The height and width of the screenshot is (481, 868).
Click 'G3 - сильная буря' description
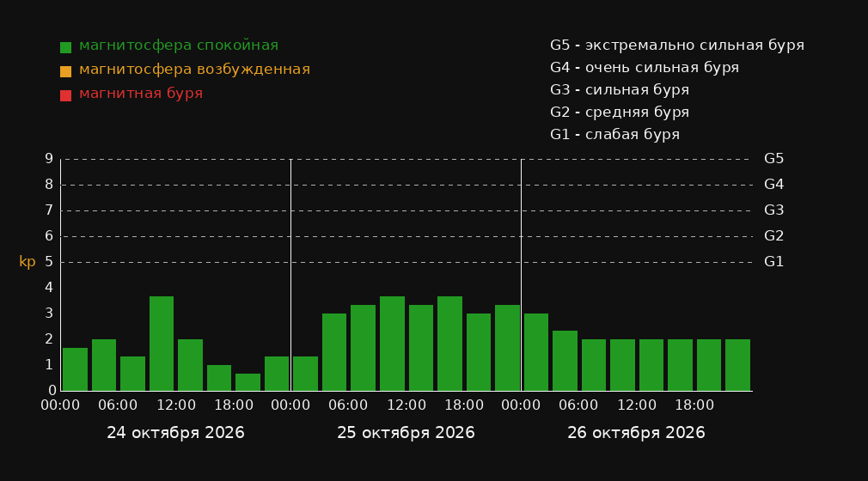[620, 89]
